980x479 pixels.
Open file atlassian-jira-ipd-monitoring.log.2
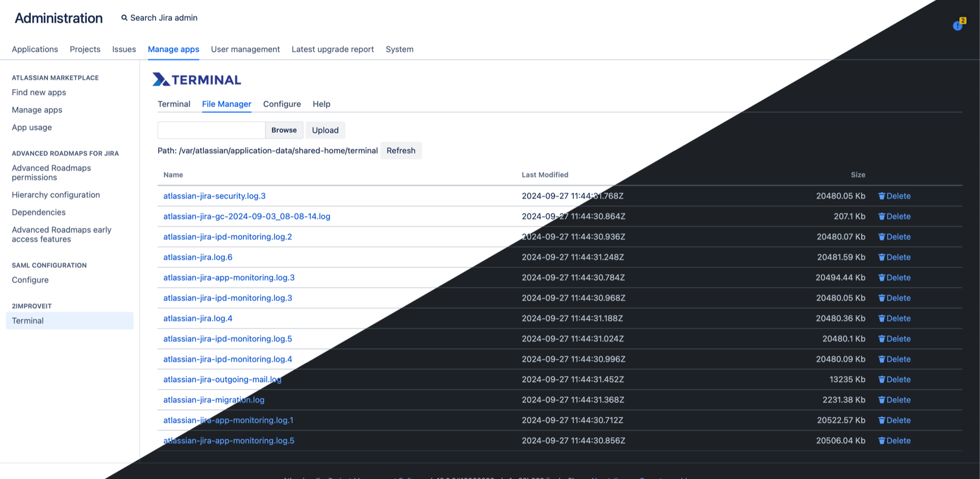(227, 237)
